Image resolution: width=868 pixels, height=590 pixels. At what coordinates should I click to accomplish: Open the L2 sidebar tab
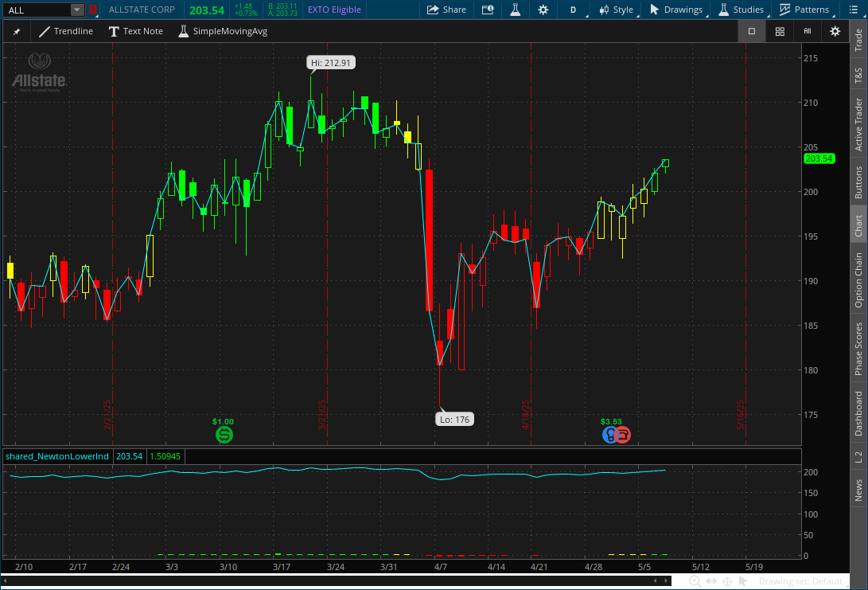point(858,457)
